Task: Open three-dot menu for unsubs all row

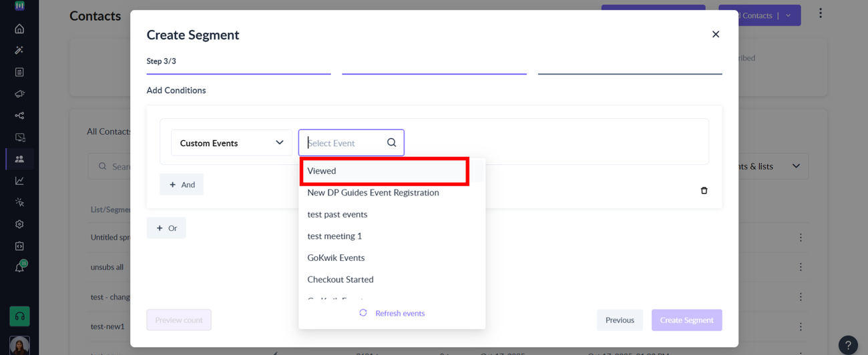Action: point(801,267)
